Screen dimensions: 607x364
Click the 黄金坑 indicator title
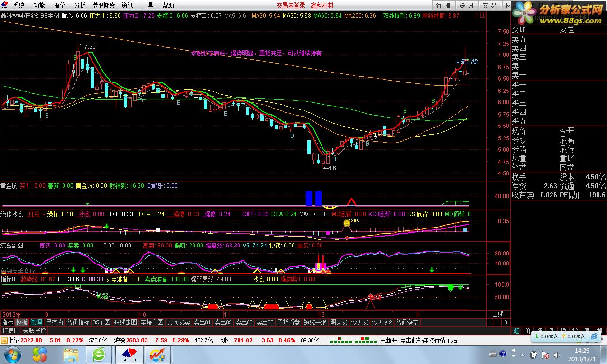coord(9,186)
